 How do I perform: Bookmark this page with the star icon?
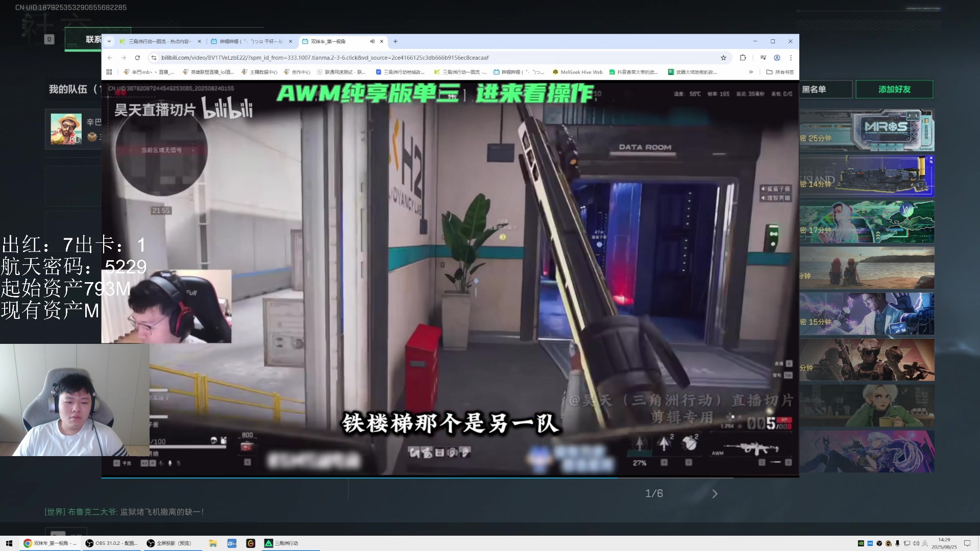[723, 58]
